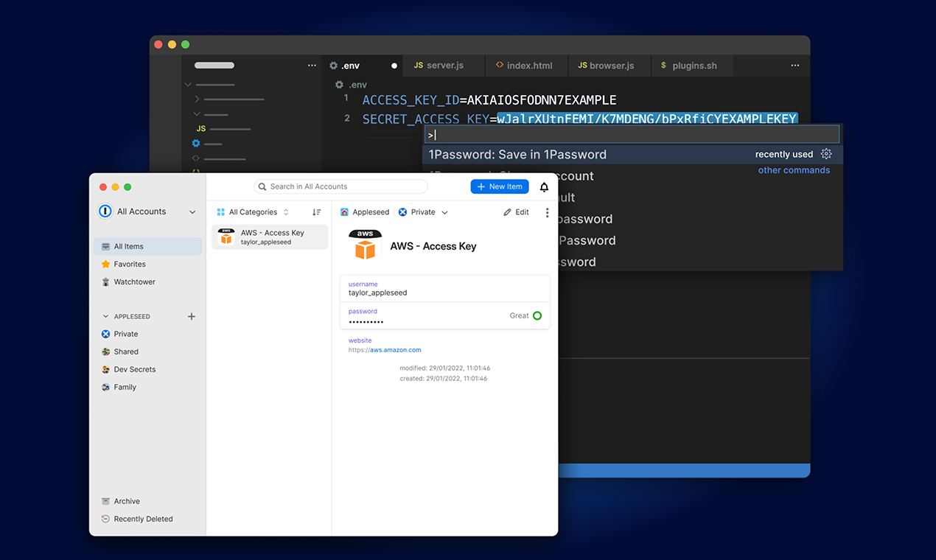Select the gear .env file in explorer

coord(206,144)
